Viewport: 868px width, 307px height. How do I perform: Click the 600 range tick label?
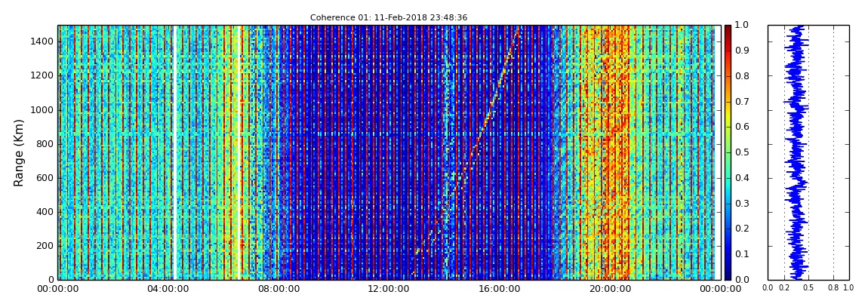[x=45, y=177]
